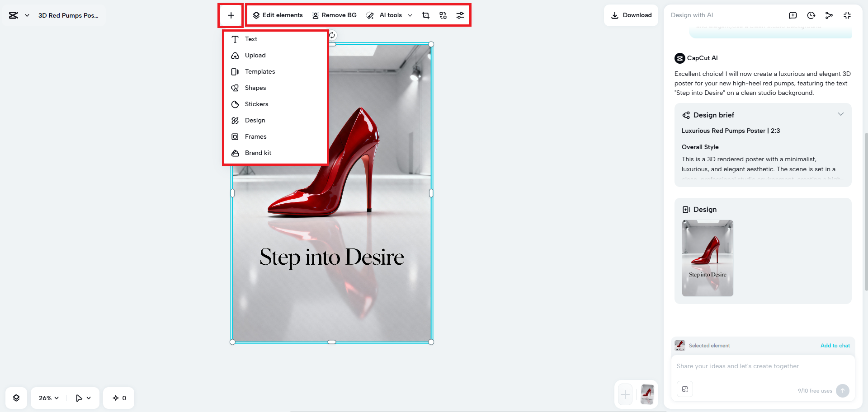Click the share design icon

[829, 15]
